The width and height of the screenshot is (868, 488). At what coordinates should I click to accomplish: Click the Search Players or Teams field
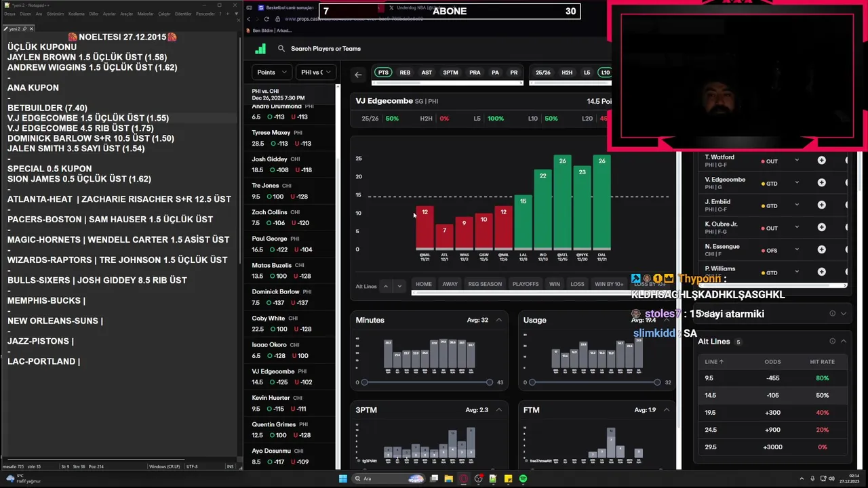(325, 49)
